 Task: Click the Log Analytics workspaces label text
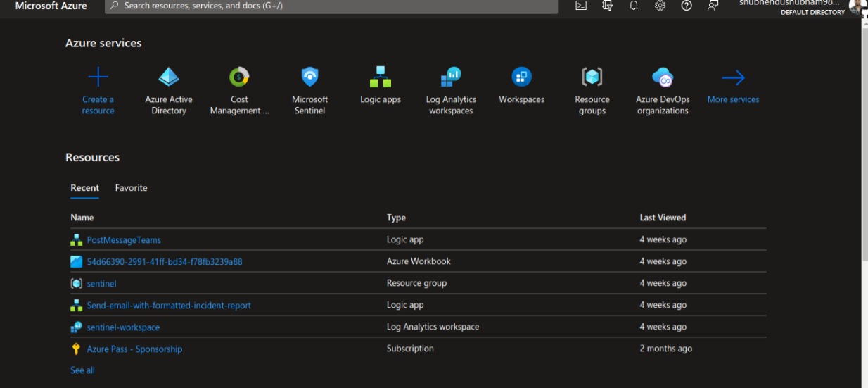[451, 105]
